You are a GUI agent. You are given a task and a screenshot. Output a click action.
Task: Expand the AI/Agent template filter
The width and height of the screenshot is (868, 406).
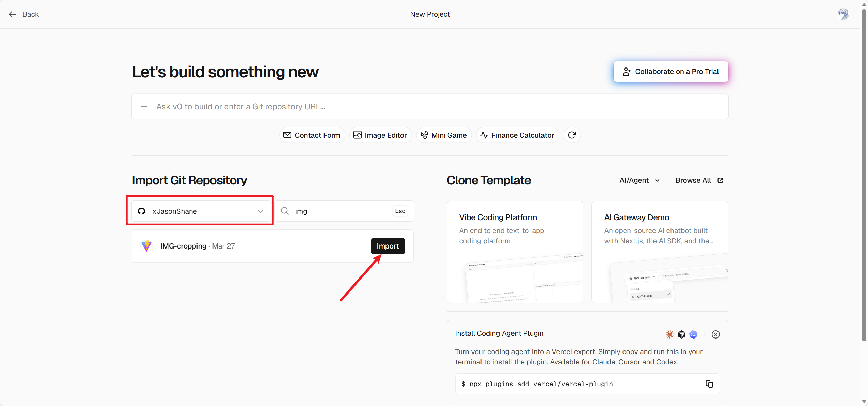click(x=639, y=180)
